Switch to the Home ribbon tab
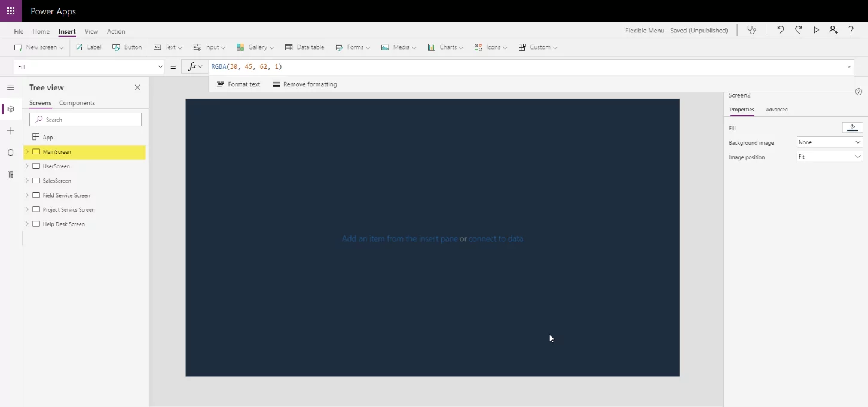Image resolution: width=868 pixels, height=407 pixels. point(41,31)
